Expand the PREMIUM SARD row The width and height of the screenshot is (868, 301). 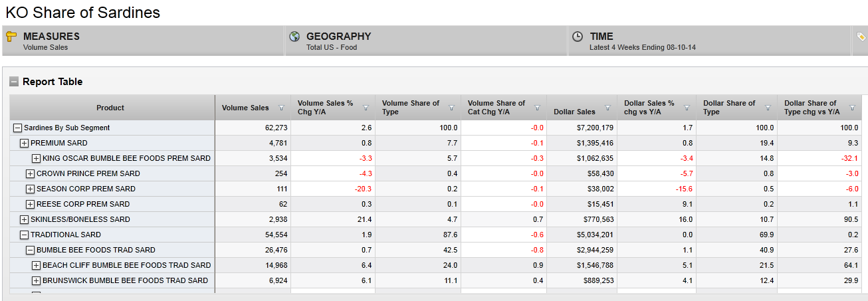click(24, 143)
